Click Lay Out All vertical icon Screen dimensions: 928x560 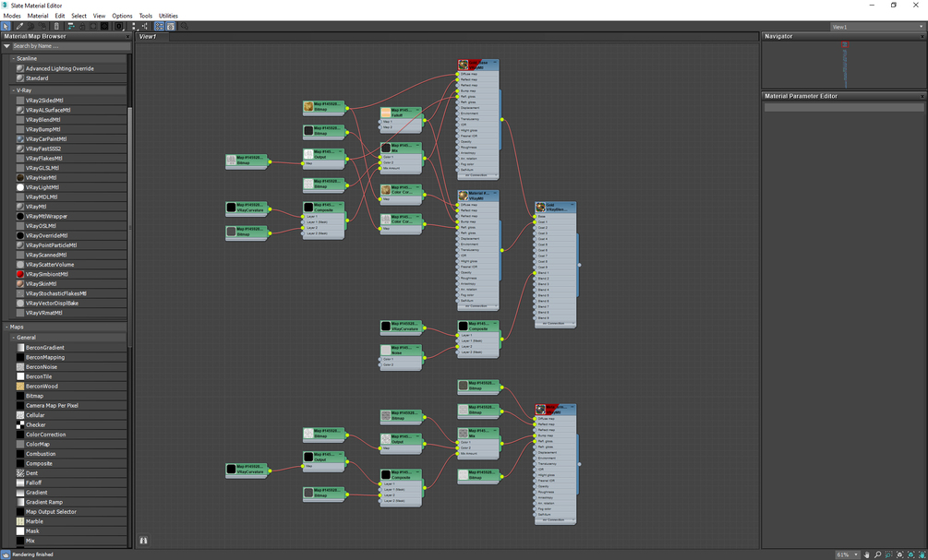(x=134, y=27)
